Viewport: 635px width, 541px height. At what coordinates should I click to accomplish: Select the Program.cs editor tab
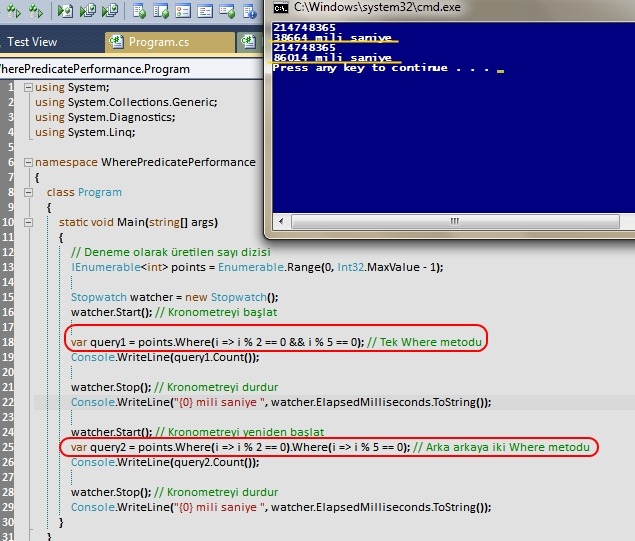(158, 43)
